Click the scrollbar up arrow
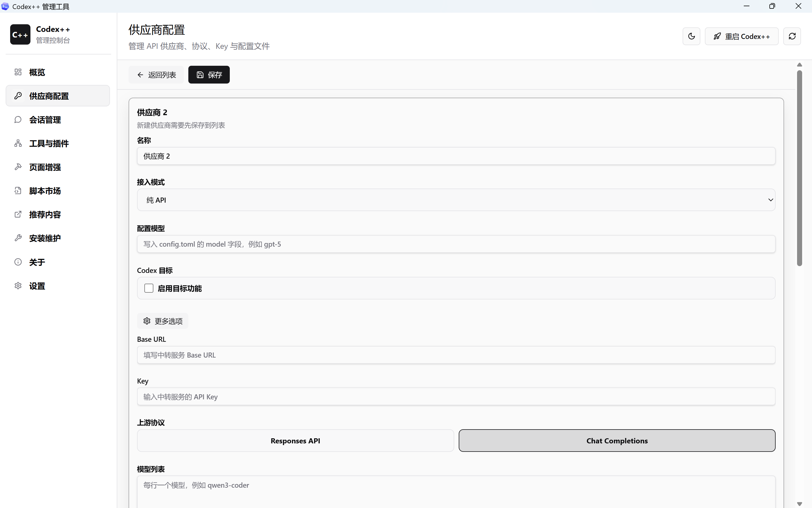Image resolution: width=812 pixels, height=508 pixels. pos(800,65)
